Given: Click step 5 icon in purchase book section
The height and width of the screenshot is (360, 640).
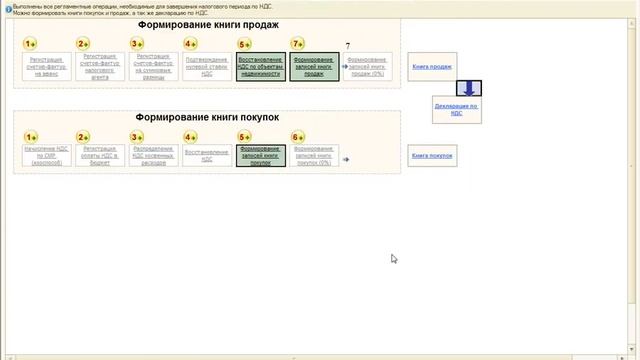Looking at the screenshot, I should coord(244,136).
